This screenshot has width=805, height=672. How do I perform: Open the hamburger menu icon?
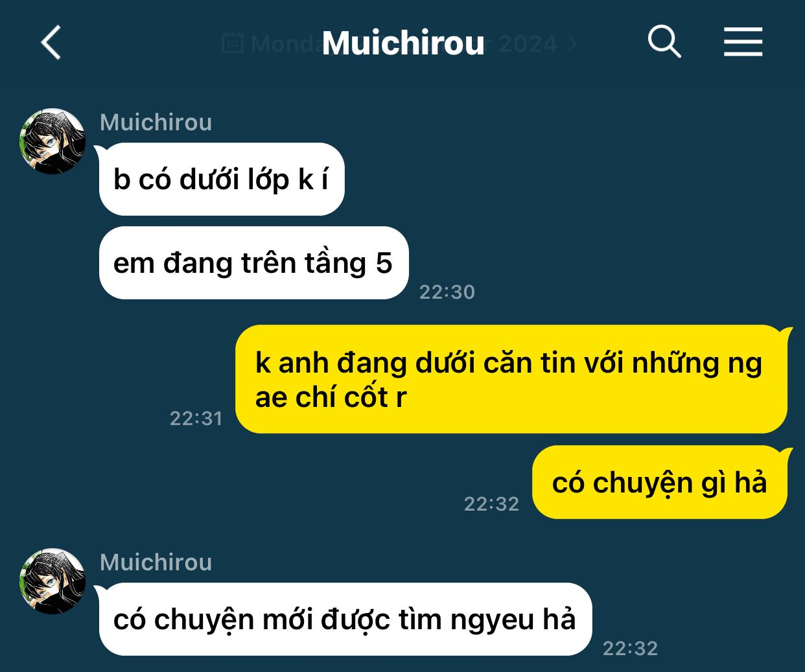point(743,42)
